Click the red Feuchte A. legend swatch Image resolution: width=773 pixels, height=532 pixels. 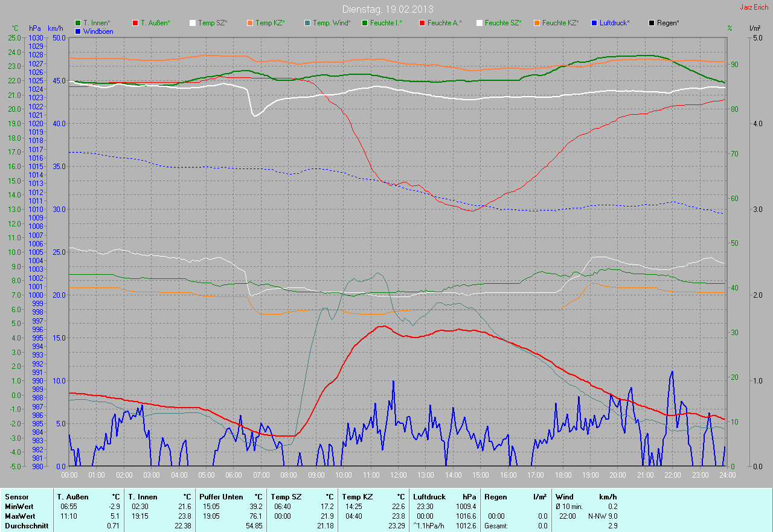pyautogui.click(x=422, y=23)
